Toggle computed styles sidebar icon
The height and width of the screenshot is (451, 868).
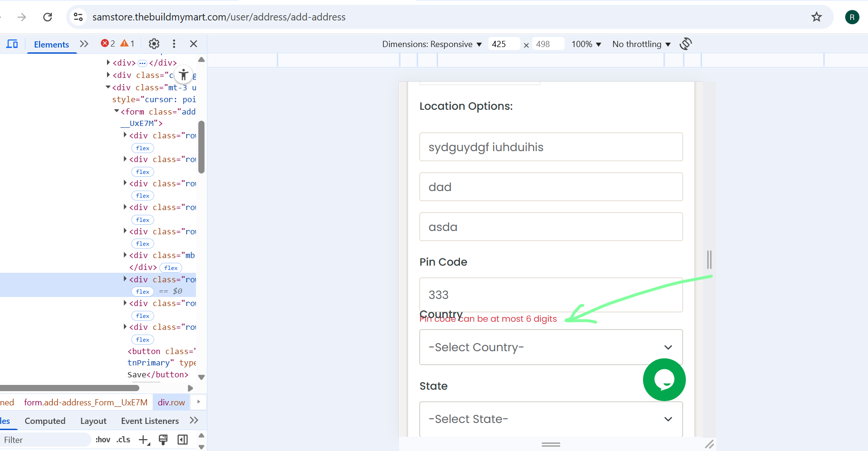pyautogui.click(x=183, y=440)
